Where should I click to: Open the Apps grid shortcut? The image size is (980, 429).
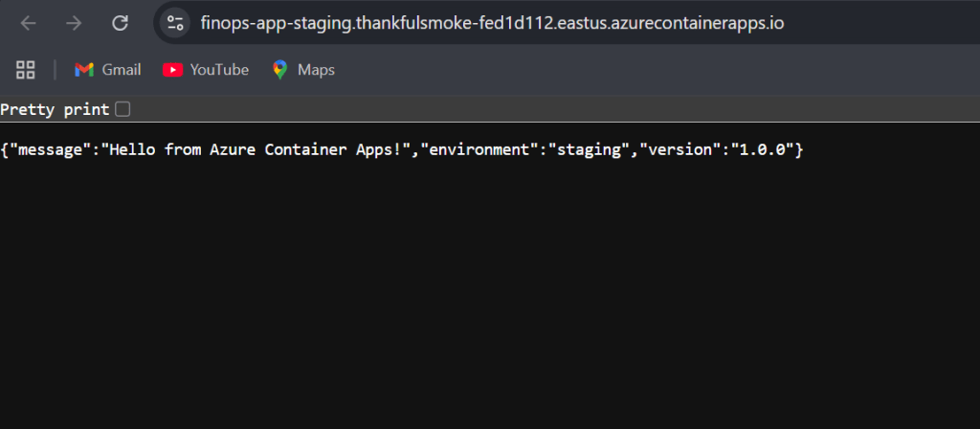tap(26, 69)
